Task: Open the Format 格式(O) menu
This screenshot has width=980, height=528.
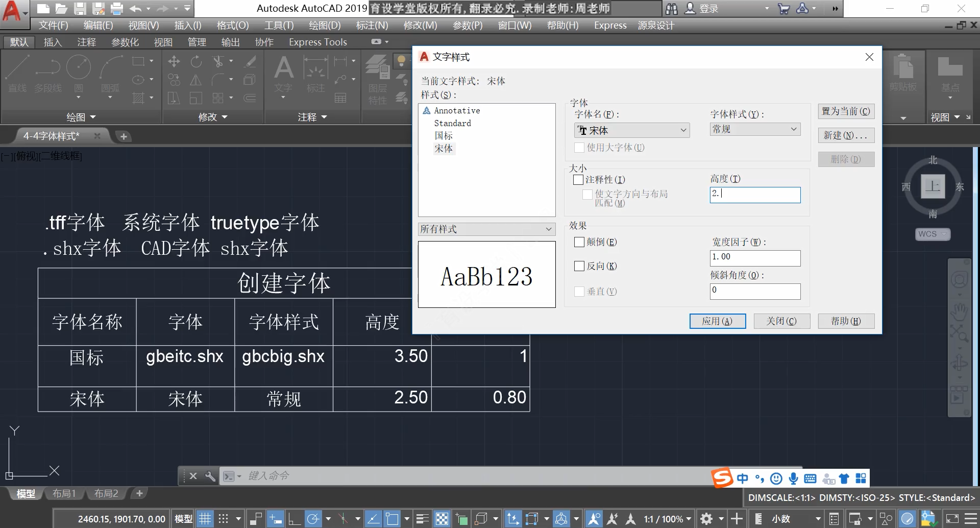Action: coord(233,26)
